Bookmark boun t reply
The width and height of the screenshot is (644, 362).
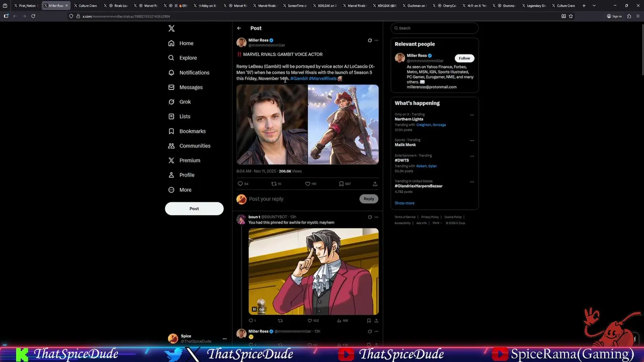[369, 320]
